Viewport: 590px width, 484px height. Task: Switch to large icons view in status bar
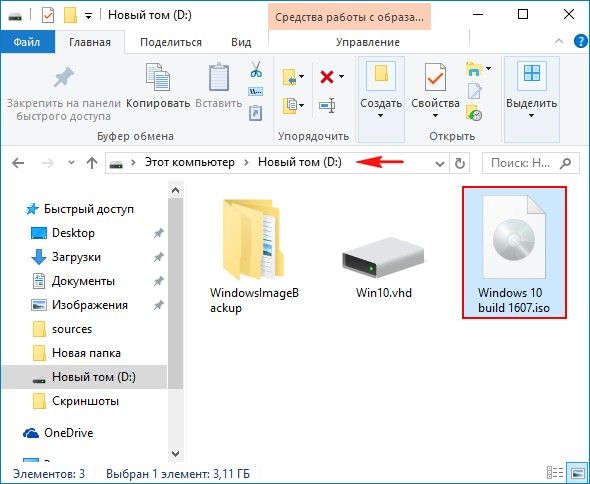(x=576, y=473)
